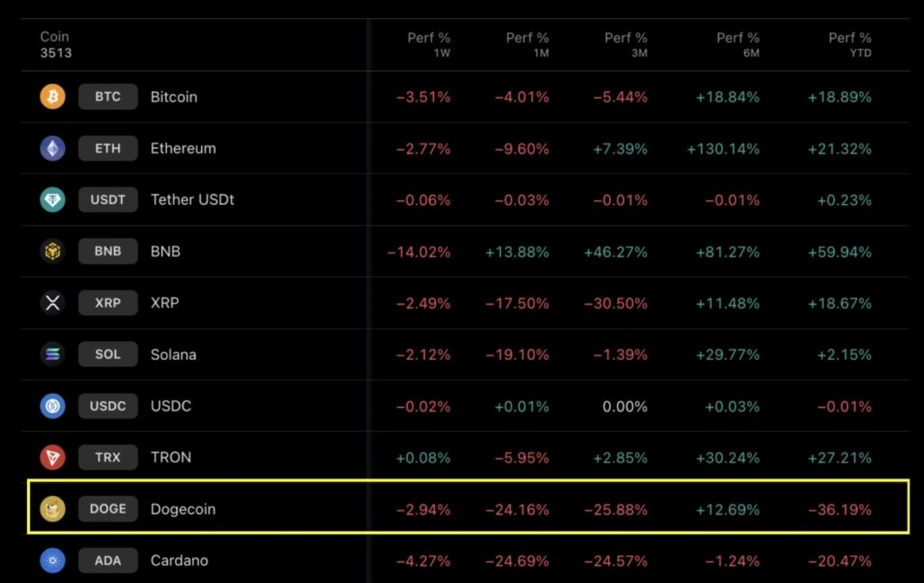Sort by Perf % YTD column
Viewport: 924px width, 583px height.
click(x=849, y=44)
